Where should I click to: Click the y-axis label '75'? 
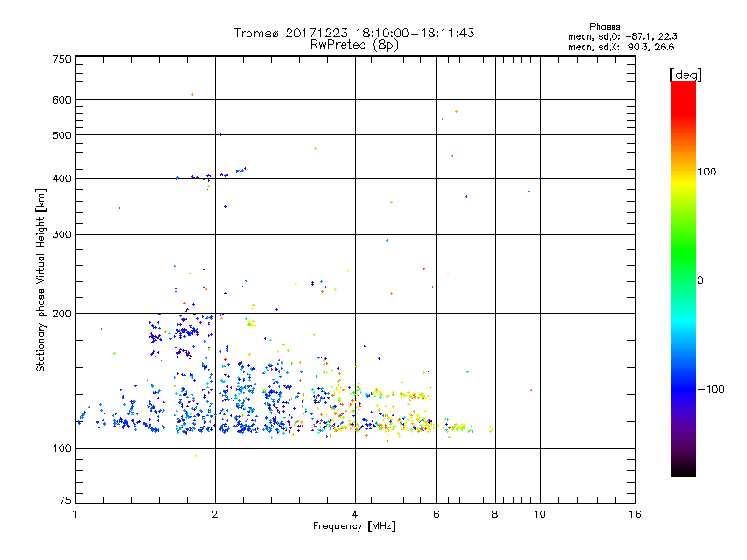coord(65,500)
